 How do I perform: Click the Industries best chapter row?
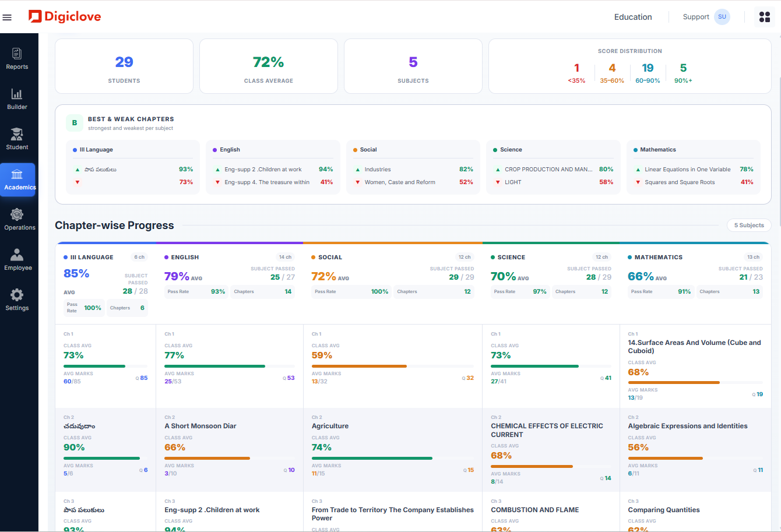click(413, 169)
